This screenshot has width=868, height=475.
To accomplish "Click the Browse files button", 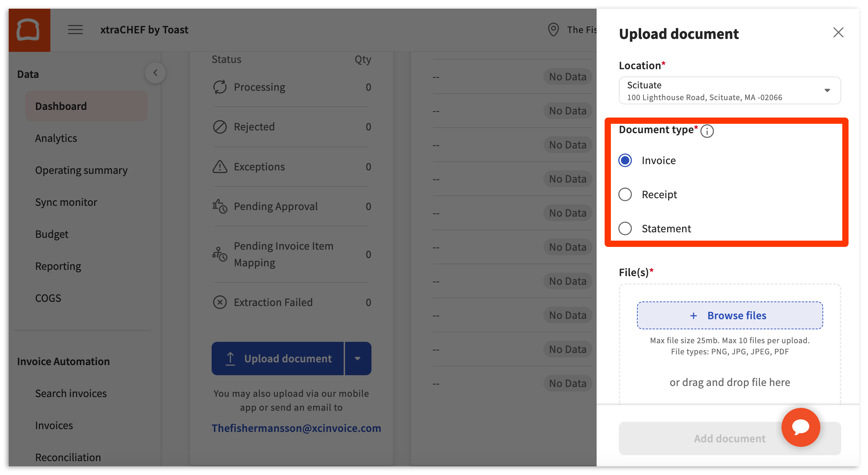I will (x=729, y=315).
